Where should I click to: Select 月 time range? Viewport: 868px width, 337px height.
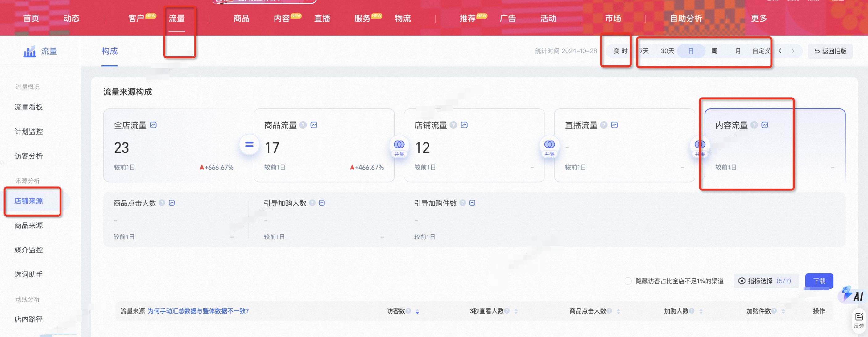coord(738,51)
